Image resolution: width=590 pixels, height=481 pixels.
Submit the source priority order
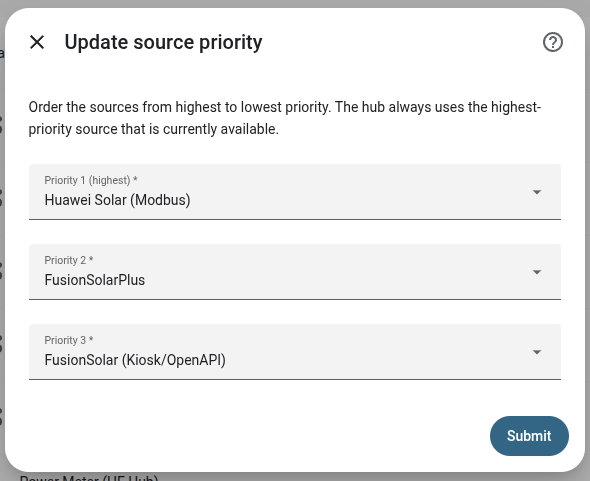529,436
